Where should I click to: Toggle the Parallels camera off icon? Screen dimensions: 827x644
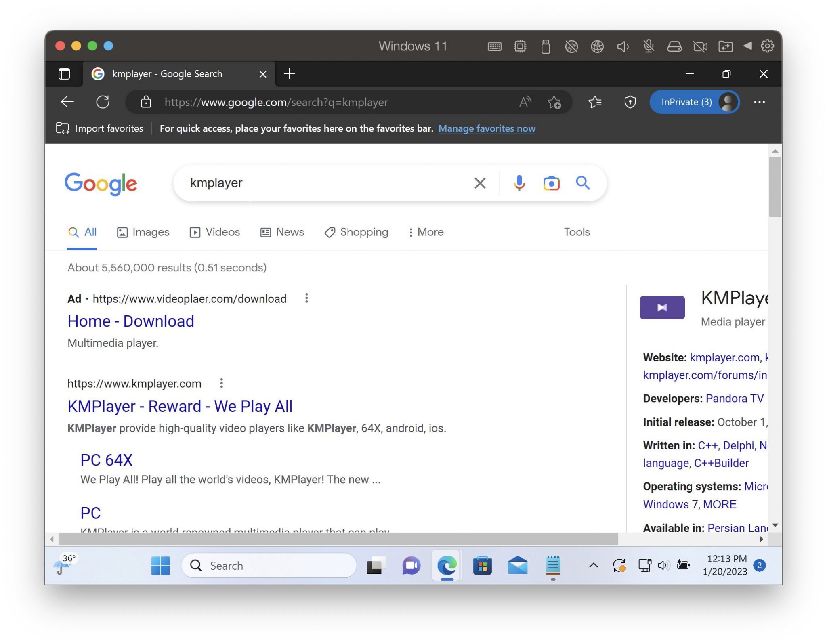coord(700,46)
